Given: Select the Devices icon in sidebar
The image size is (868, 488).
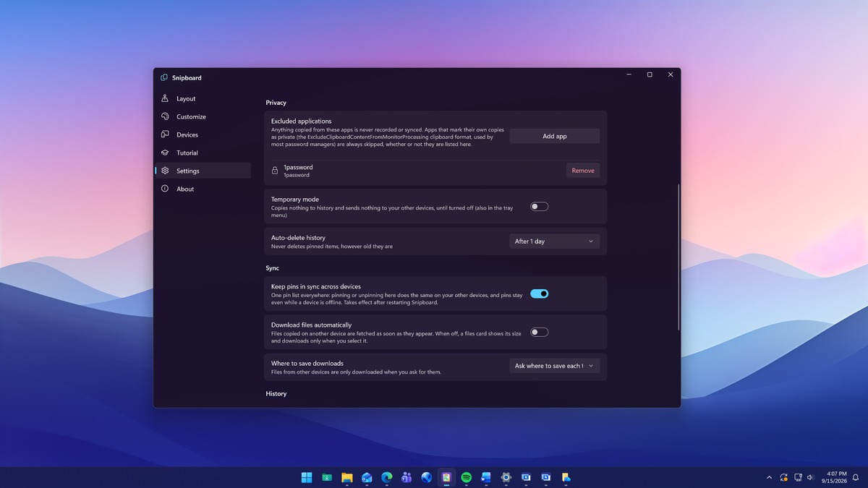Looking at the screenshot, I should click(x=165, y=134).
